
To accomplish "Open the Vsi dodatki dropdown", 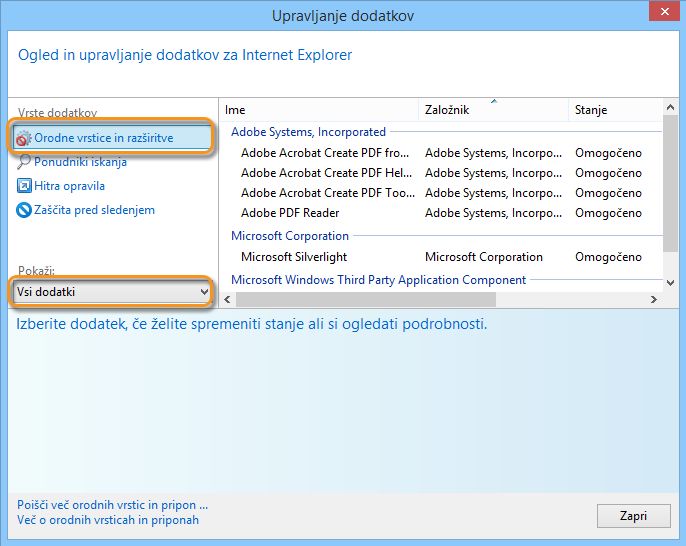I will (112, 292).
